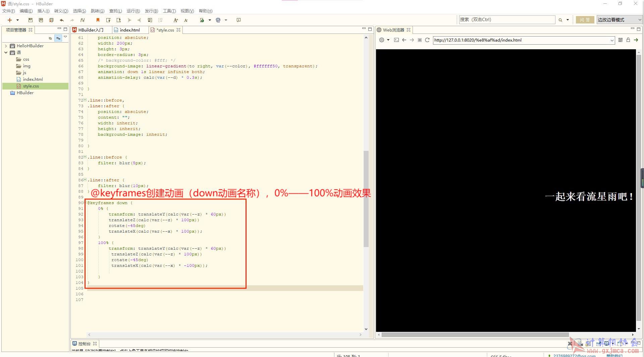
Task: Open the 帮助 menu
Action: 206,11
